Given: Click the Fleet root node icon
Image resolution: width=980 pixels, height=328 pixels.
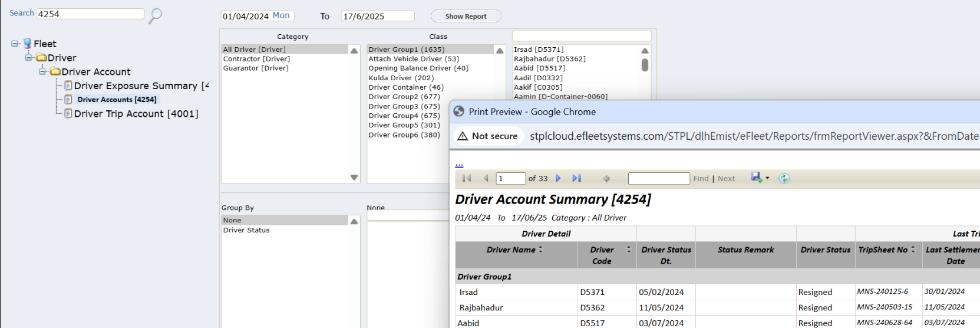Looking at the screenshot, I should coord(27,44).
